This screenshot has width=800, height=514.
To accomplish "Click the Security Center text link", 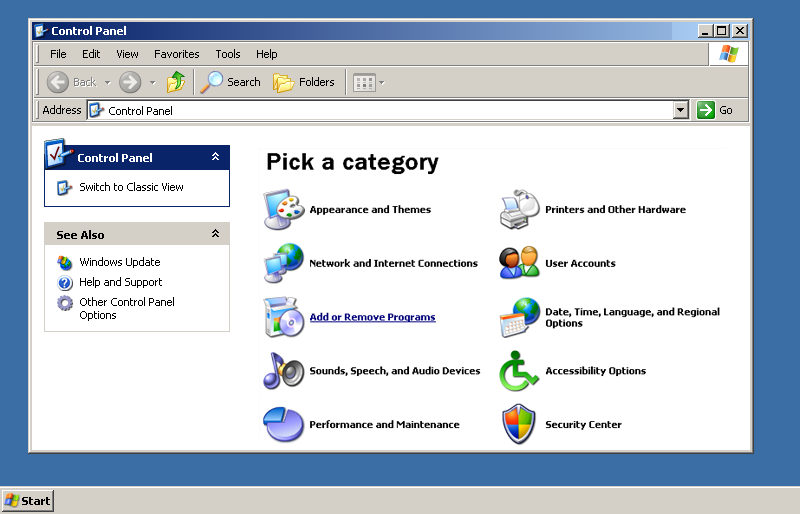I will click(x=583, y=424).
